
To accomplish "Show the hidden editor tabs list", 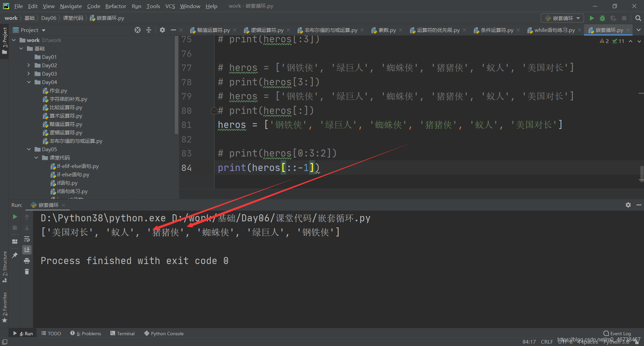I will (639, 30).
